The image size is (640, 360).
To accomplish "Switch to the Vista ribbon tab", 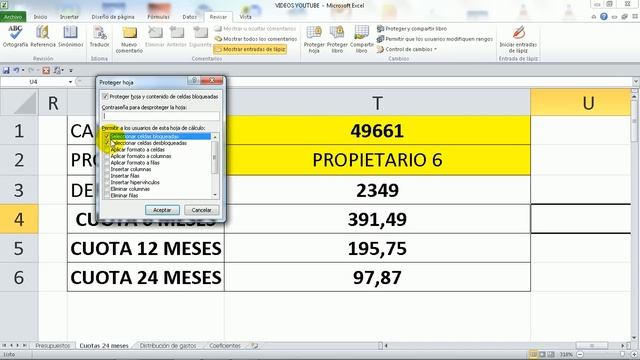I will tap(245, 17).
